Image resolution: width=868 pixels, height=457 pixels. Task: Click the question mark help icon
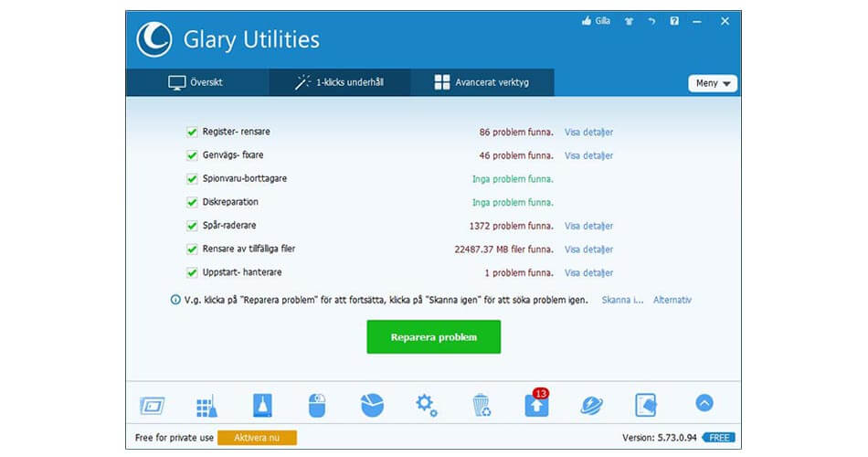[674, 21]
